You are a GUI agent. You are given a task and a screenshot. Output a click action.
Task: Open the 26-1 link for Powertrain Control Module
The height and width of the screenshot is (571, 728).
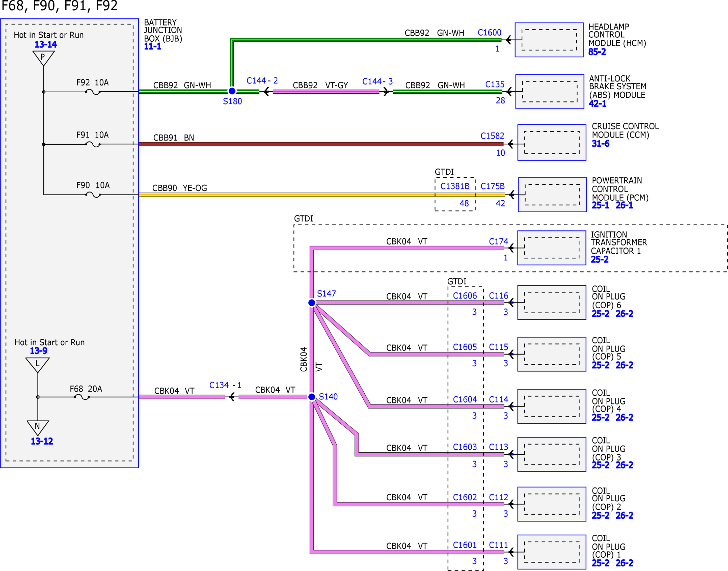pos(624,205)
